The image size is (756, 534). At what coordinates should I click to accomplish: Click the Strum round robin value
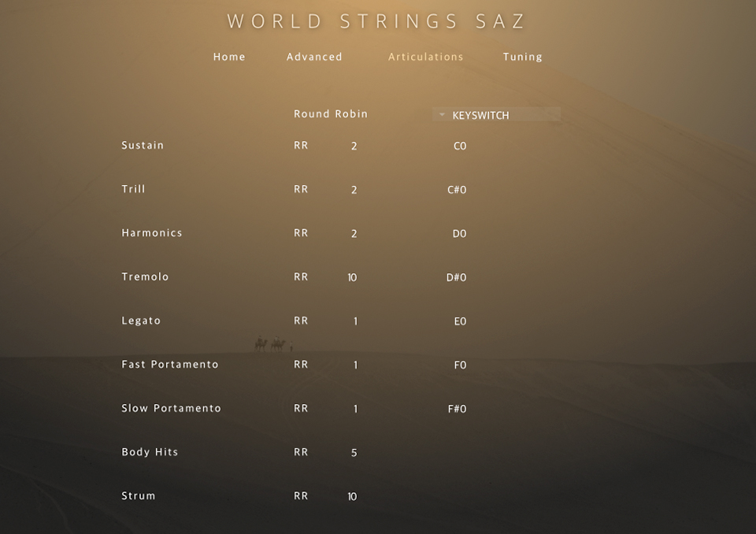(x=352, y=497)
